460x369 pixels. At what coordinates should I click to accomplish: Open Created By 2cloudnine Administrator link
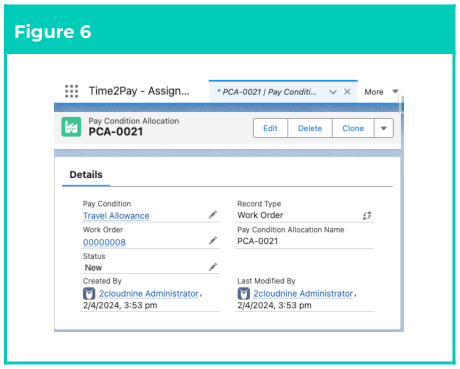149,294
